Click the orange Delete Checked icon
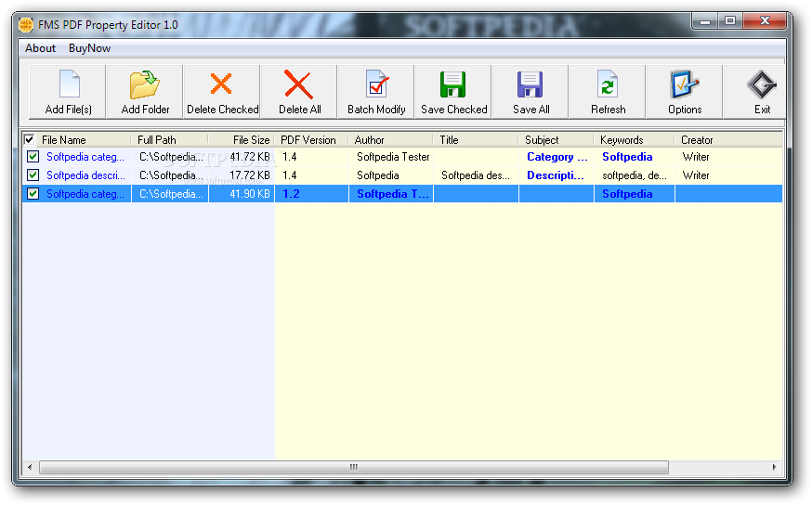Image resolution: width=812 pixels, height=505 pixels. [221, 84]
